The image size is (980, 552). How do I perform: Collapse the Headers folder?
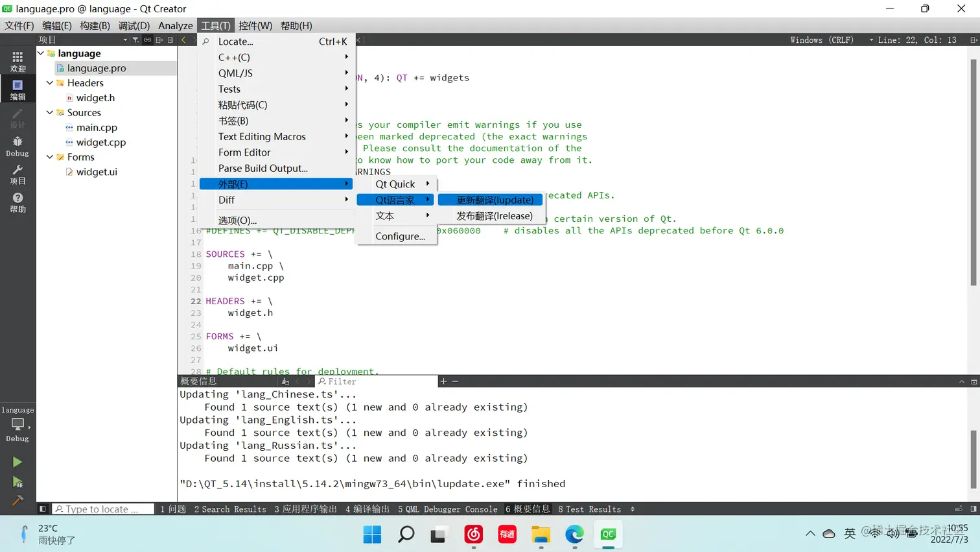(50, 83)
